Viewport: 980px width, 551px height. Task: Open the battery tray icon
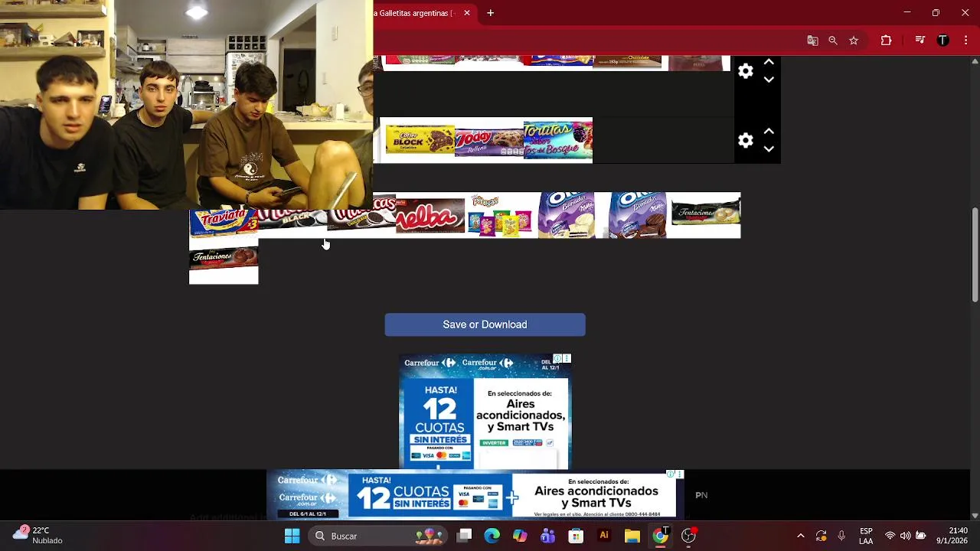921,536
